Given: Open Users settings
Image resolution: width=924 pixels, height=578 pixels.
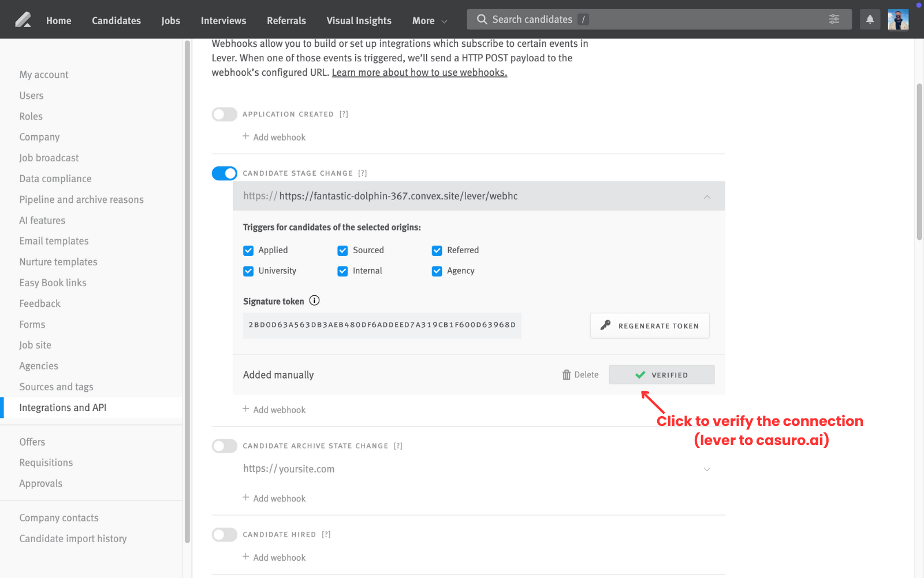Looking at the screenshot, I should [x=31, y=95].
